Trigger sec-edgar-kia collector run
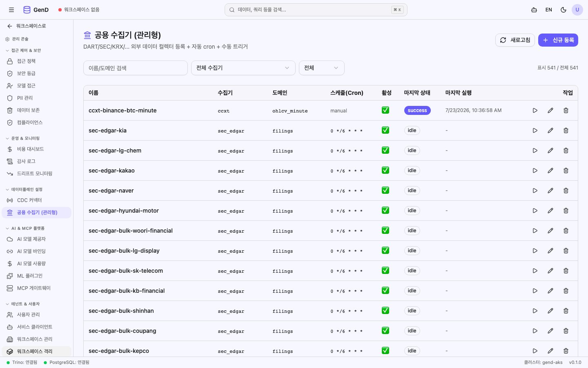Screen dimensions: 588x368 [535, 130]
